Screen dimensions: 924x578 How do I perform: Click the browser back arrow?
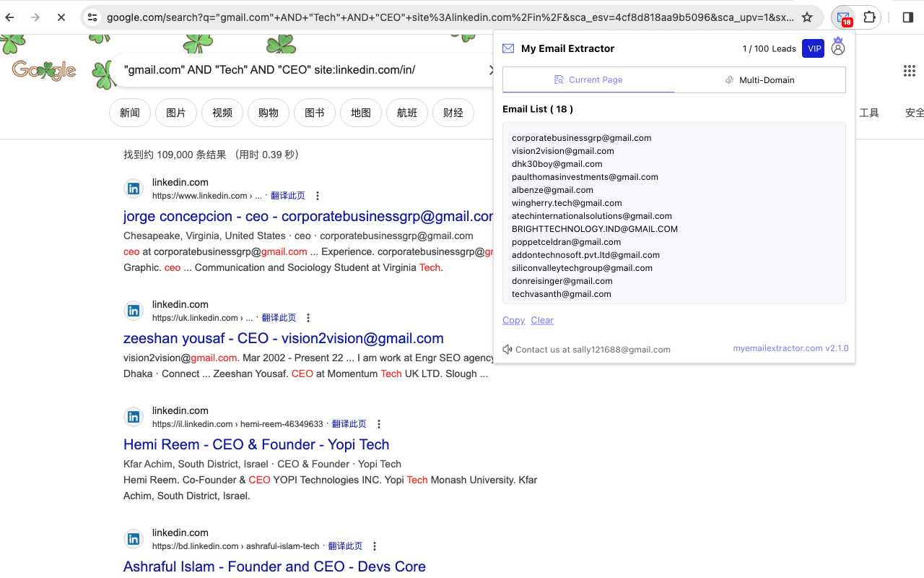coord(9,17)
